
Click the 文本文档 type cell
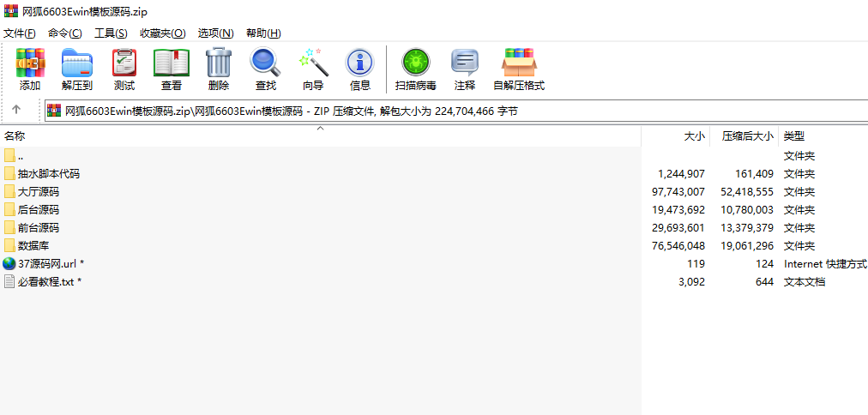(805, 281)
